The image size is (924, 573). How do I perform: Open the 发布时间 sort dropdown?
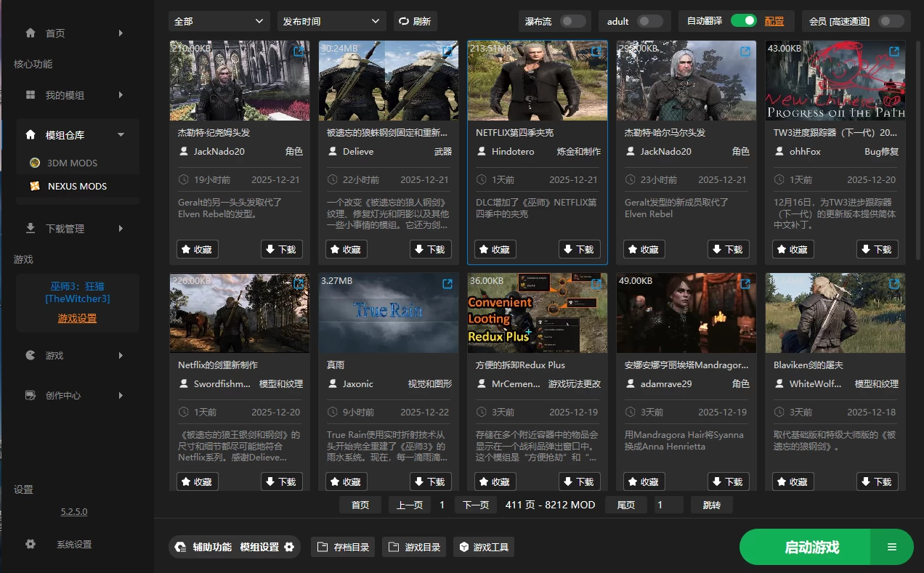coord(331,21)
